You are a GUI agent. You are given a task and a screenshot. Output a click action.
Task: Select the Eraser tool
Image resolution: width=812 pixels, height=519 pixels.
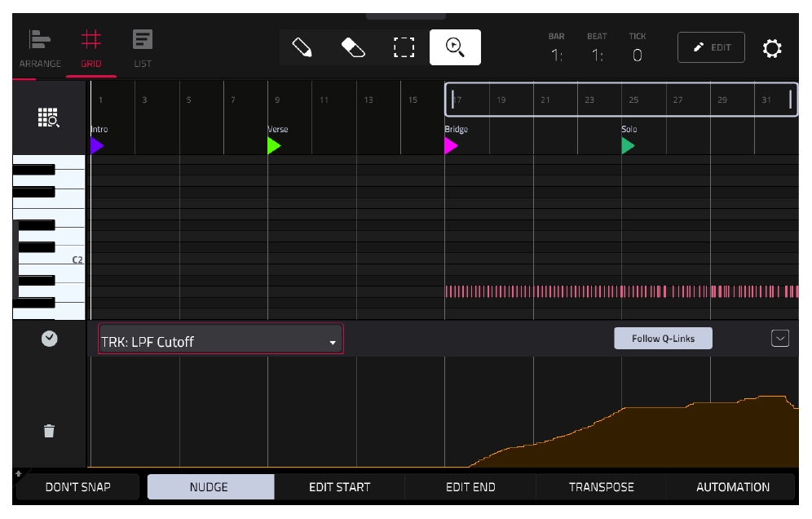click(x=353, y=47)
